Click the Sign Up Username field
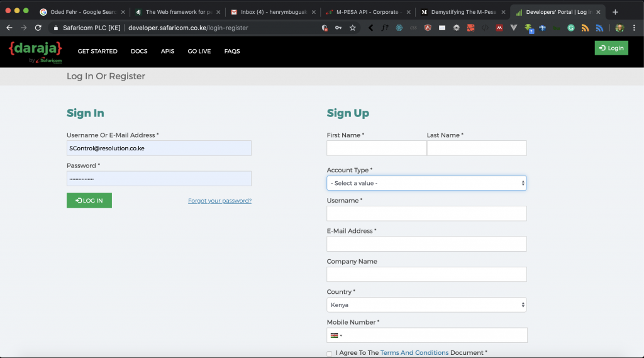Viewport: 644px width, 358px height. click(426, 214)
